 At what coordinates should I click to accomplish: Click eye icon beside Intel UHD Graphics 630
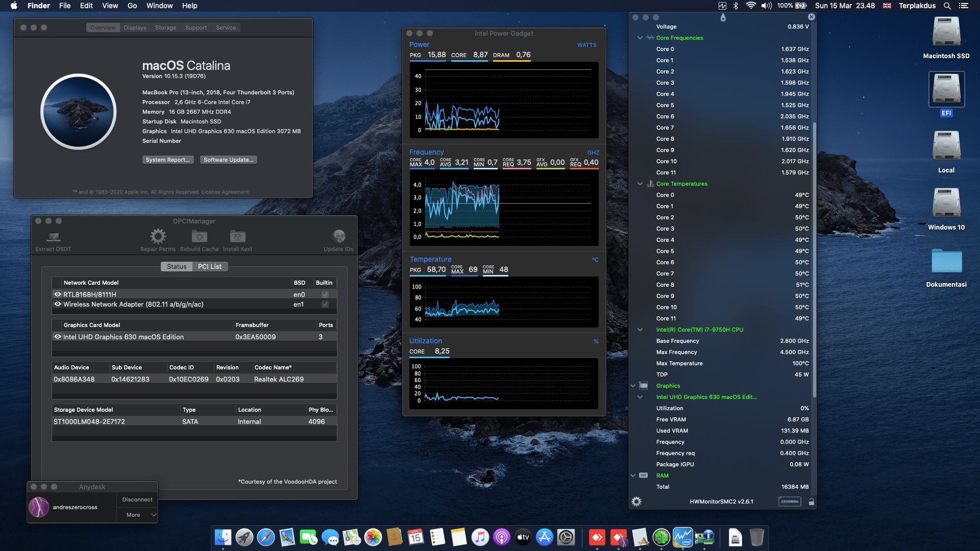coord(58,337)
